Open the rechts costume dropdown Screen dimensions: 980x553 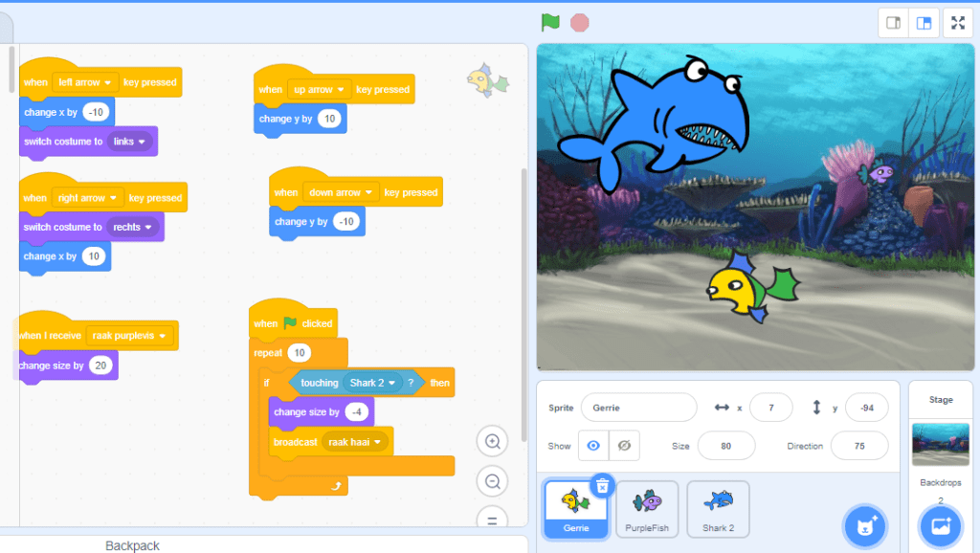(146, 228)
